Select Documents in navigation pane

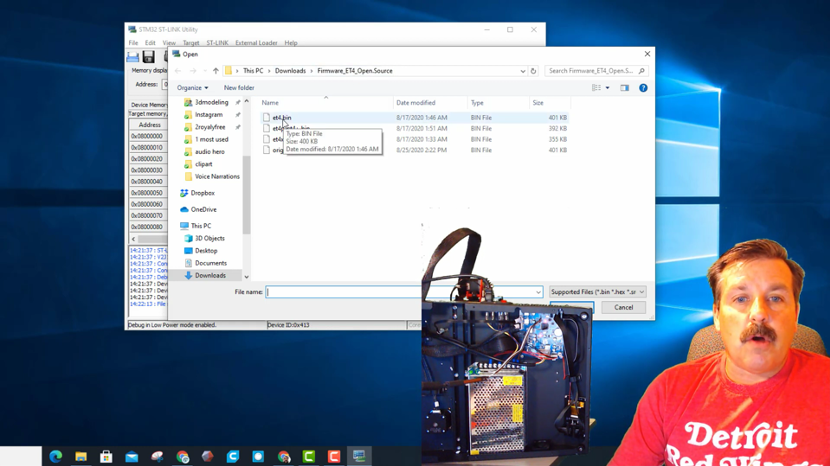pyautogui.click(x=211, y=263)
